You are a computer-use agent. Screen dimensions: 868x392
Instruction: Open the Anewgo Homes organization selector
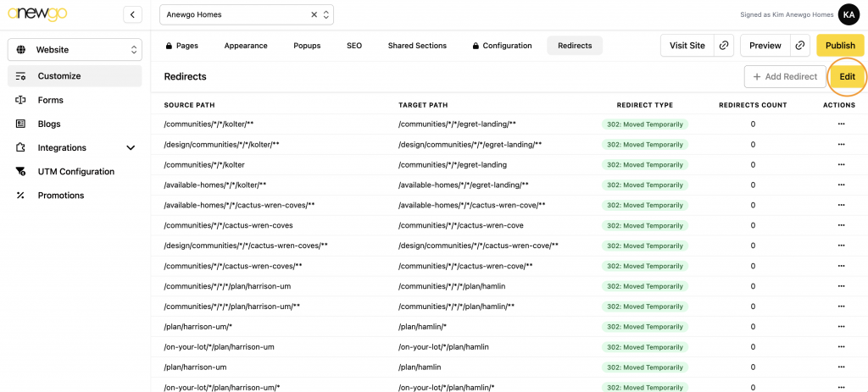(246, 14)
